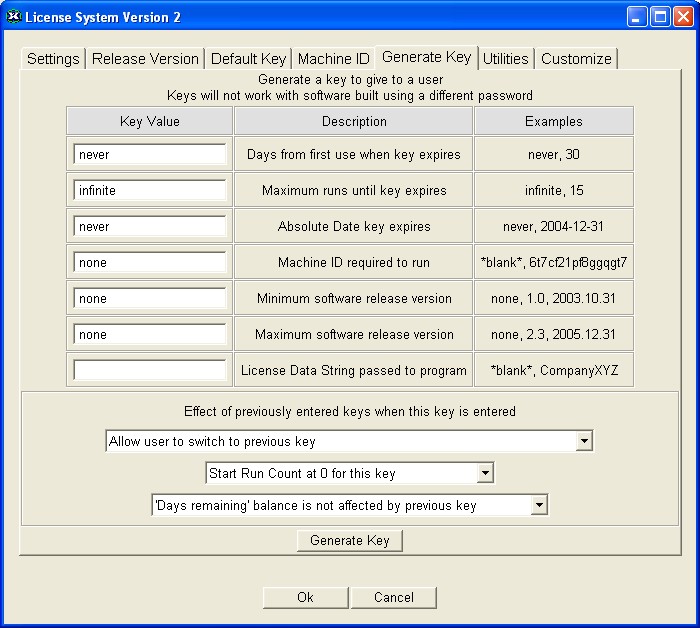Click 'Machine ID required to run' description
700x628 pixels.
(354, 262)
